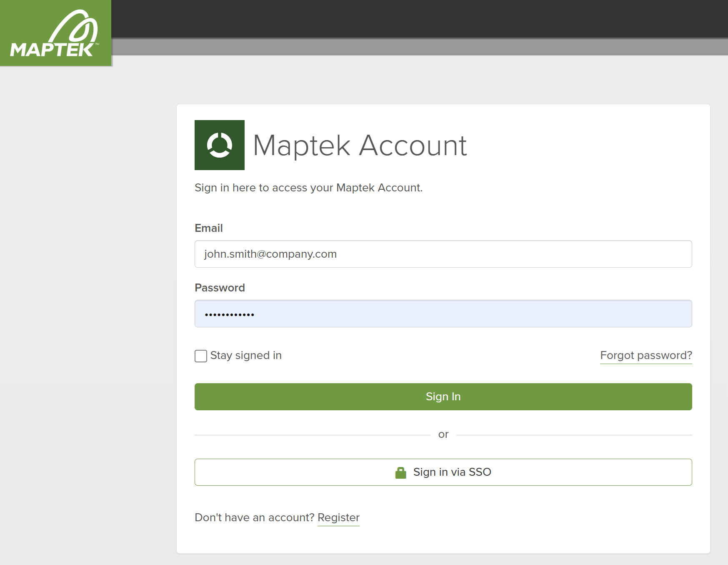Image resolution: width=728 pixels, height=565 pixels.
Task: Click the "Don't have an account?" text
Action: 254,517
